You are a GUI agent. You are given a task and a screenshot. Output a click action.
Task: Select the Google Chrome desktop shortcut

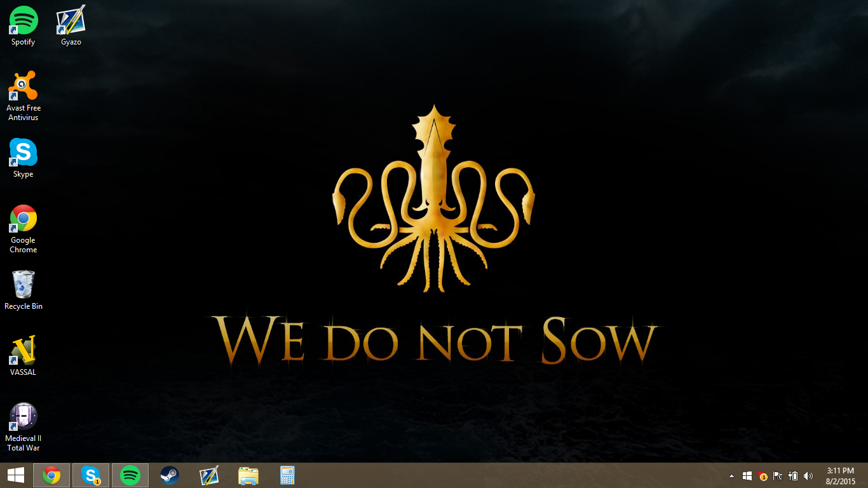click(24, 229)
